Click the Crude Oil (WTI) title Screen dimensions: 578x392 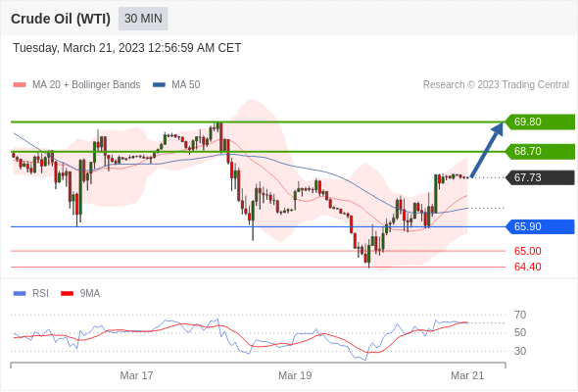click(x=61, y=19)
